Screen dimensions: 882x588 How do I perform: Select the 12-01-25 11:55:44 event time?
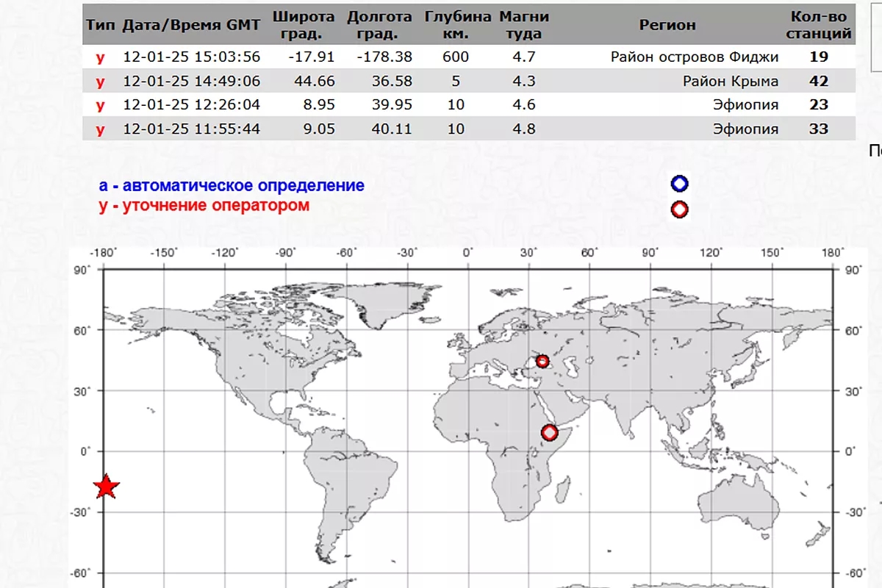coord(191,129)
